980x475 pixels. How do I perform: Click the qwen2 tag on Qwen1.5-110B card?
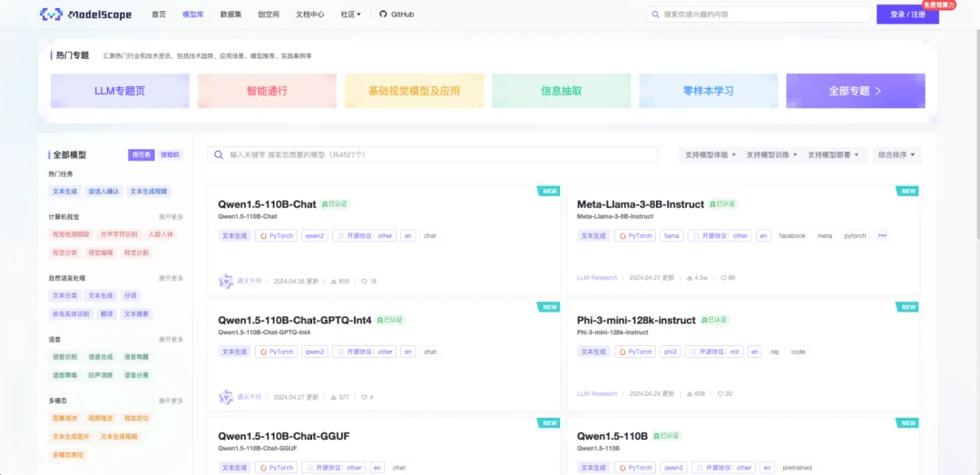click(x=673, y=468)
